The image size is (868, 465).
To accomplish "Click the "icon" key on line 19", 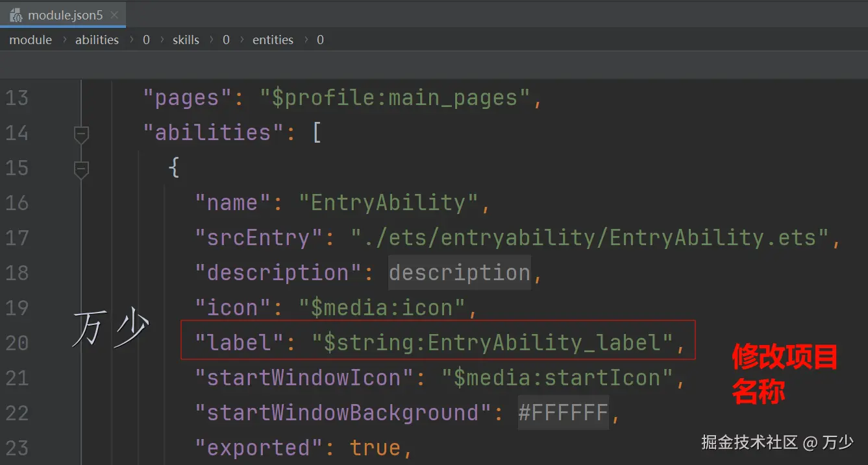I will pos(233,308).
